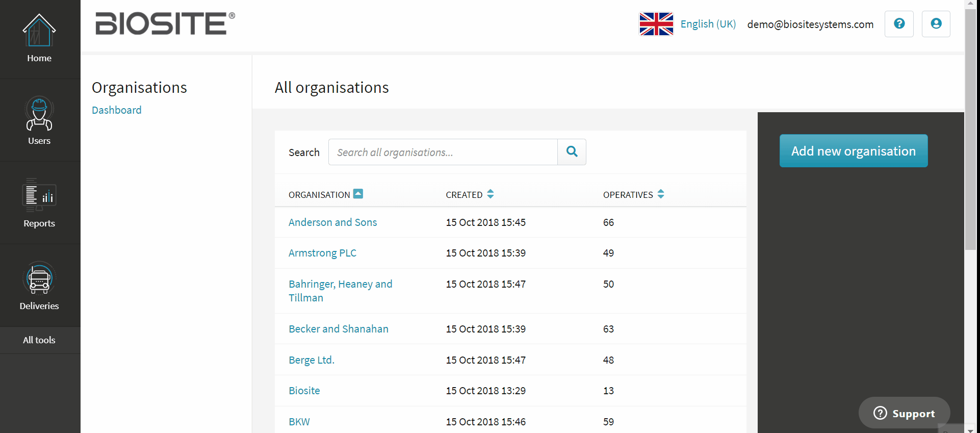Click the Biosite logo
The height and width of the screenshot is (433, 980).
[165, 23]
